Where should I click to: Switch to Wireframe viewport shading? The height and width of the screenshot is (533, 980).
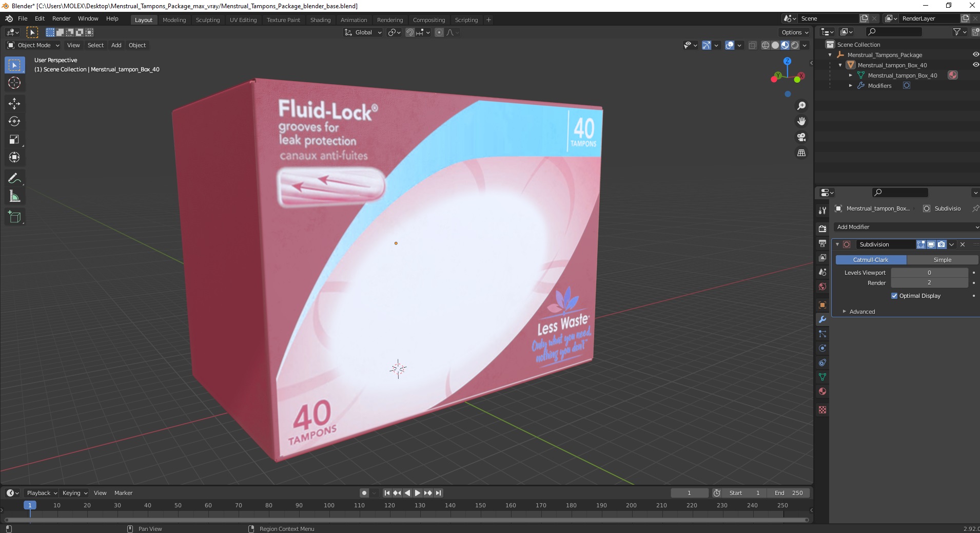pos(766,45)
